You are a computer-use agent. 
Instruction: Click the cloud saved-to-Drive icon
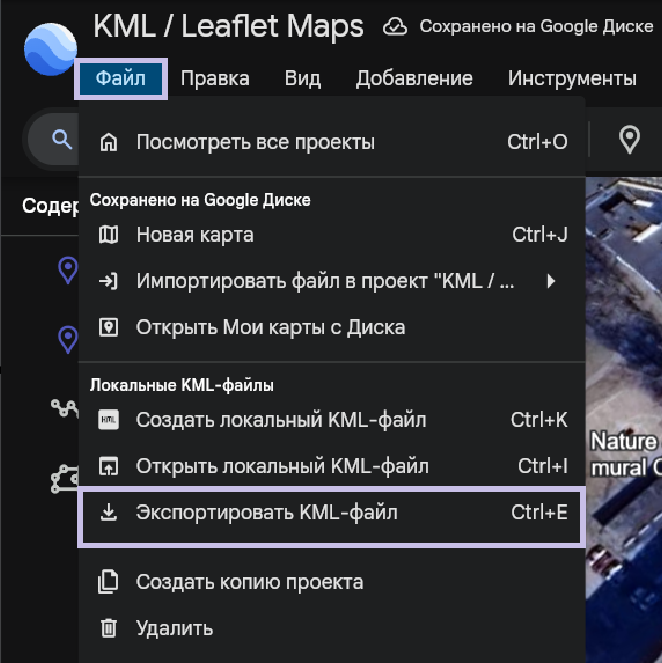point(396,26)
